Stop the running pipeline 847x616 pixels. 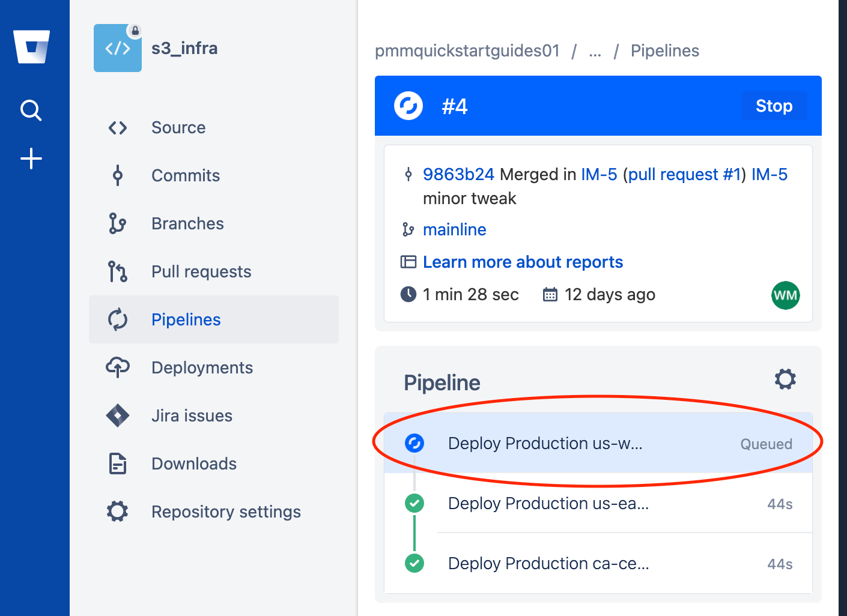pyautogui.click(x=773, y=106)
